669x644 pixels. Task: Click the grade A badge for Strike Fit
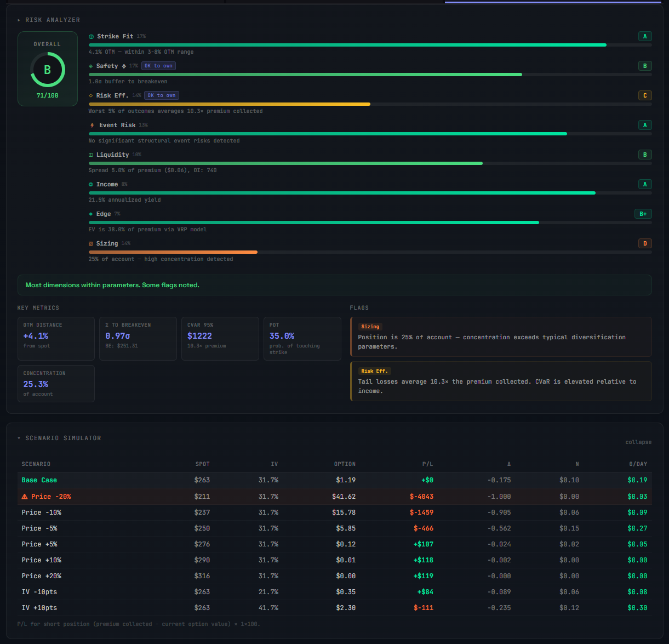pyautogui.click(x=645, y=36)
